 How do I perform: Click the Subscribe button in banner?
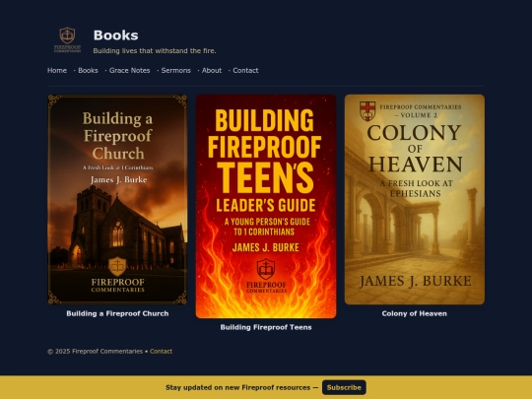click(x=344, y=387)
